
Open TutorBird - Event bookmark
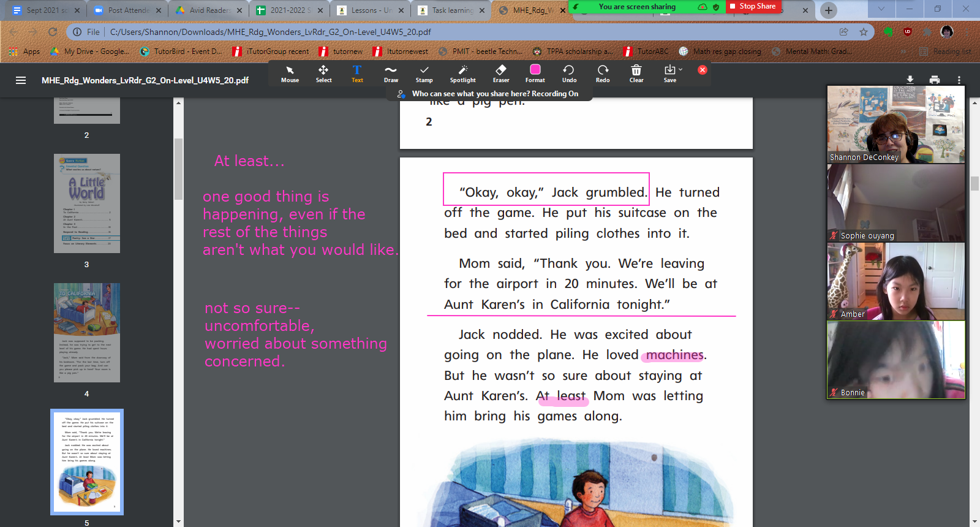coord(181,51)
